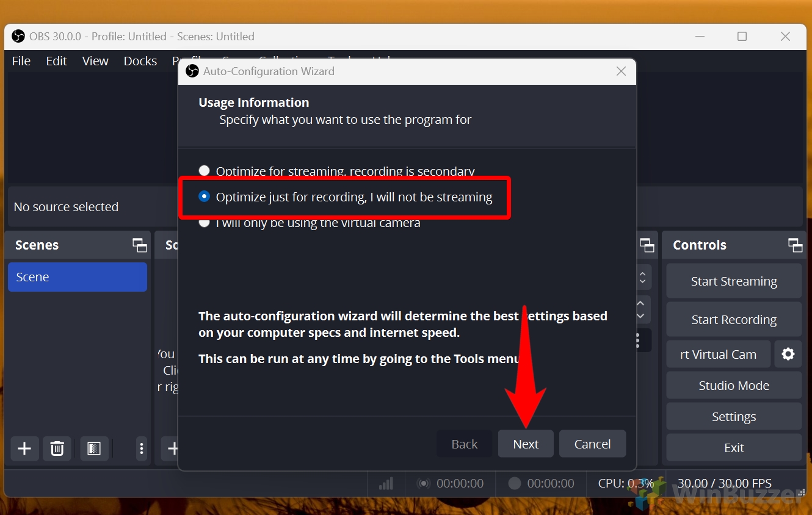
Task: Pop out the Scenes dock
Action: coord(140,245)
